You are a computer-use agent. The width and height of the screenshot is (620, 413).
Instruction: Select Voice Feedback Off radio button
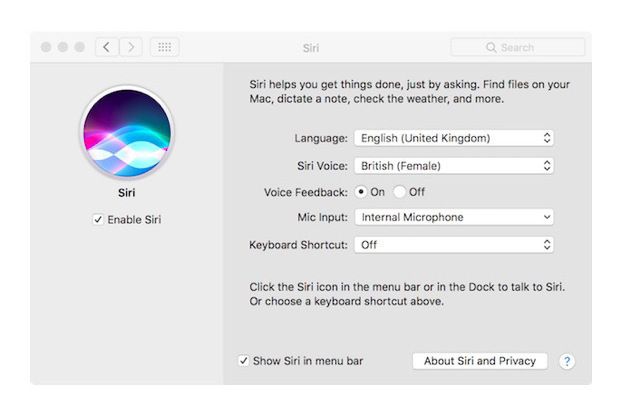[399, 191]
